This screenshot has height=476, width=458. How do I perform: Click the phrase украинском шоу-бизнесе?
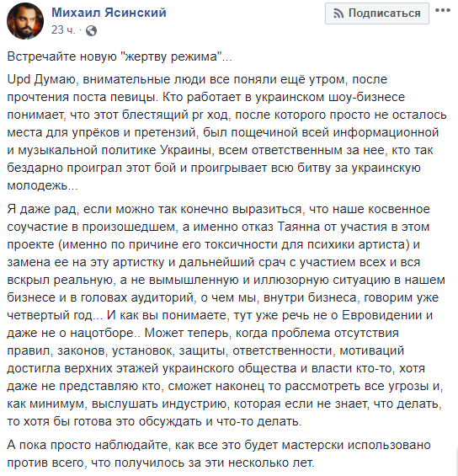click(329, 97)
